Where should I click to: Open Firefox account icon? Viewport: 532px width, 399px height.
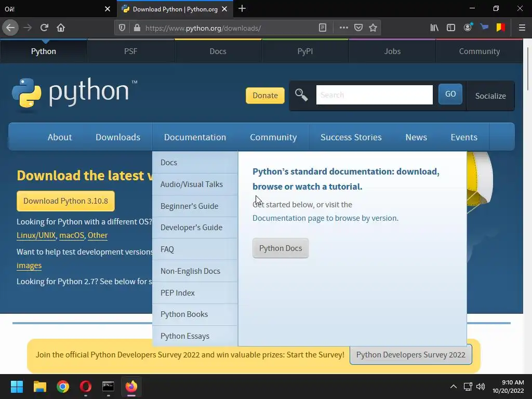(468, 28)
